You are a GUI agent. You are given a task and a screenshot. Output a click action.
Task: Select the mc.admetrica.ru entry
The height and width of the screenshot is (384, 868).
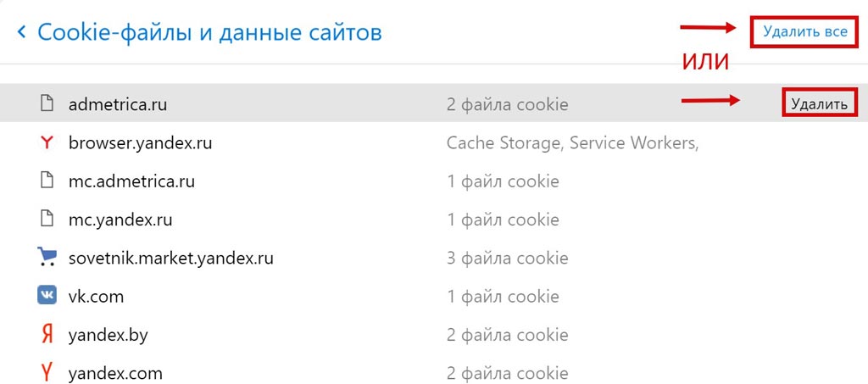click(131, 181)
